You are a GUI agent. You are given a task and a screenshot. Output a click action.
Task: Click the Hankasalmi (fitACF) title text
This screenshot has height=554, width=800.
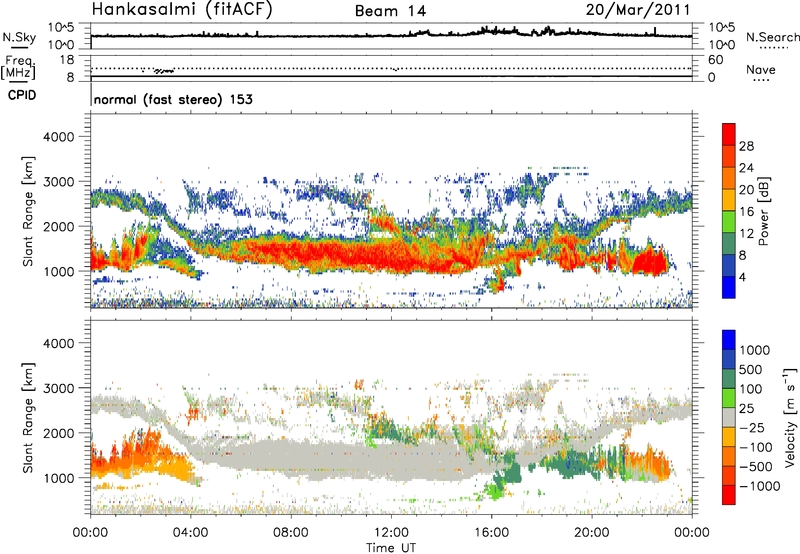(182, 10)
